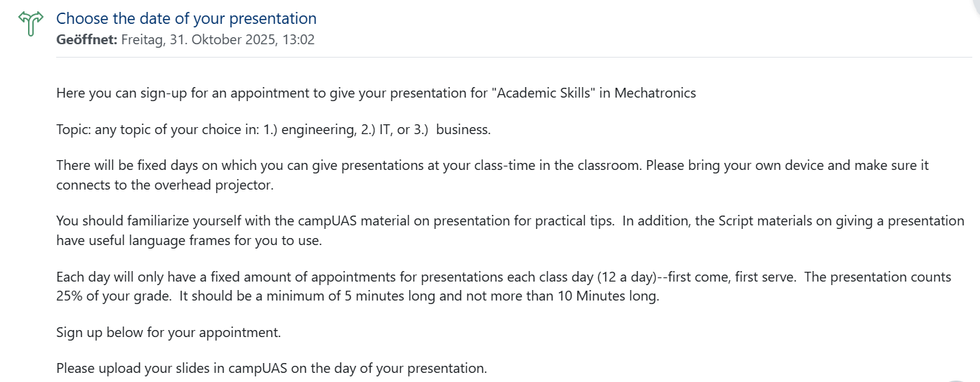Open the "Choose the date of your presentation" link

pyautogui.click(x=186, y=18)
